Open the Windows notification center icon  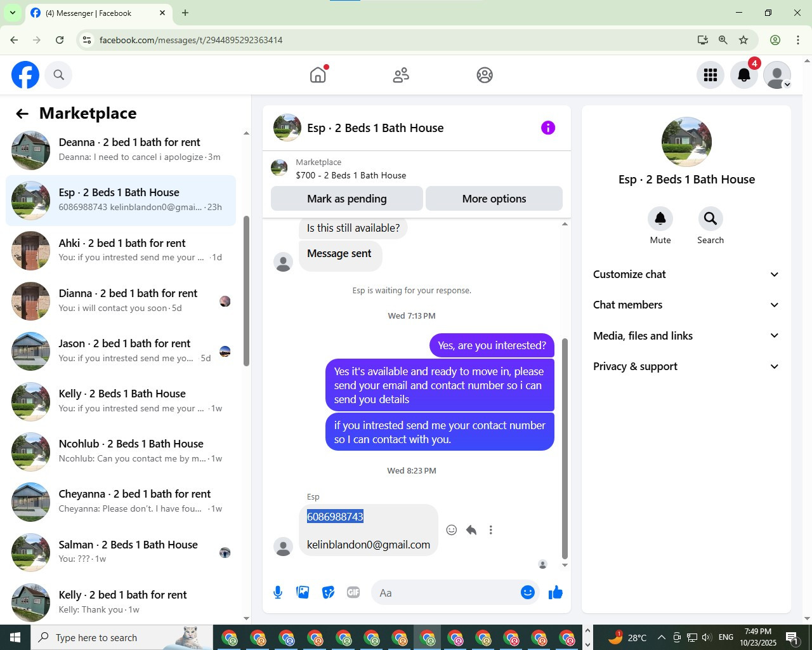tap(792, 637)
